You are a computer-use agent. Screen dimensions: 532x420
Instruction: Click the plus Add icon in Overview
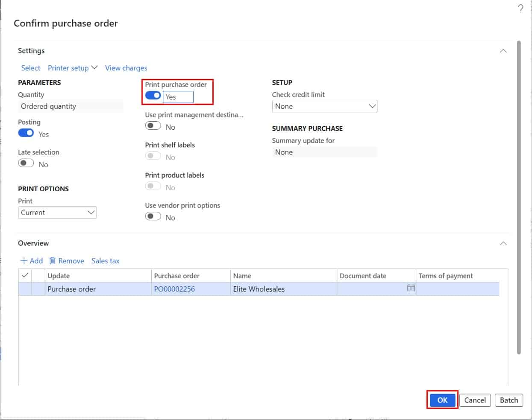[x=24, y=261]
